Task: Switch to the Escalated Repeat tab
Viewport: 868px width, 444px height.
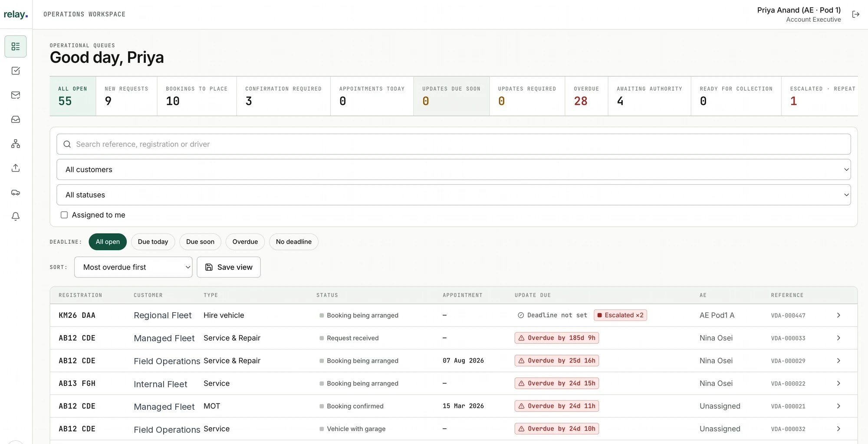Action: [820, 96]
